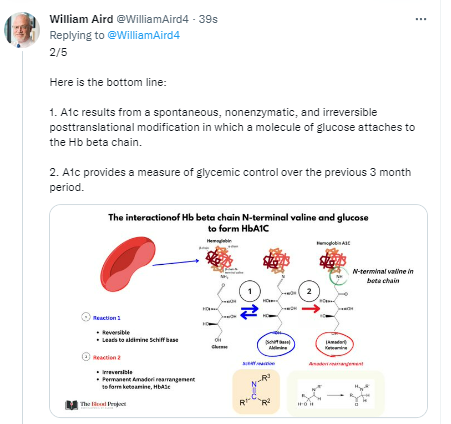Open William Aird's profile avatar
Screen dimensions: 451x424
(22, 30)
